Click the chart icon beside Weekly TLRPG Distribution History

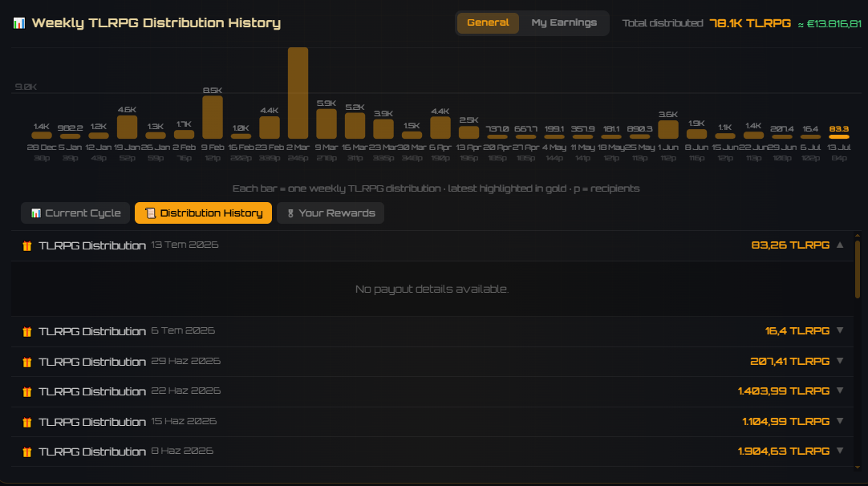tap(19, 23)
